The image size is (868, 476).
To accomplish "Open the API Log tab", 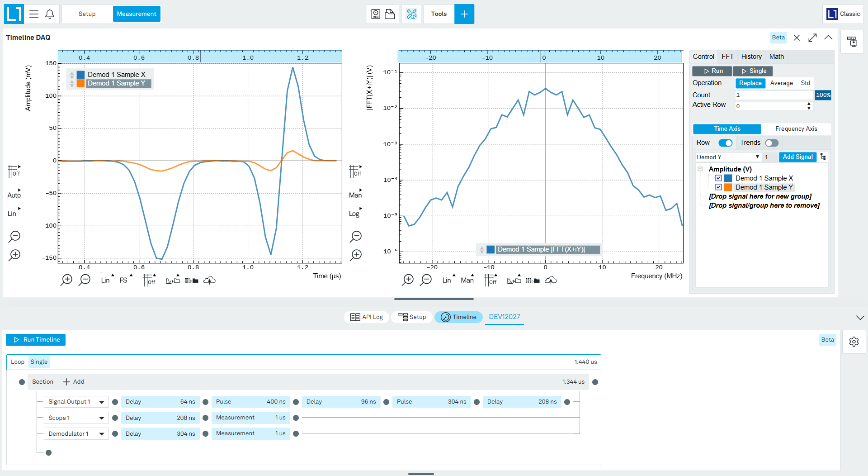I will tap(366, 317).
